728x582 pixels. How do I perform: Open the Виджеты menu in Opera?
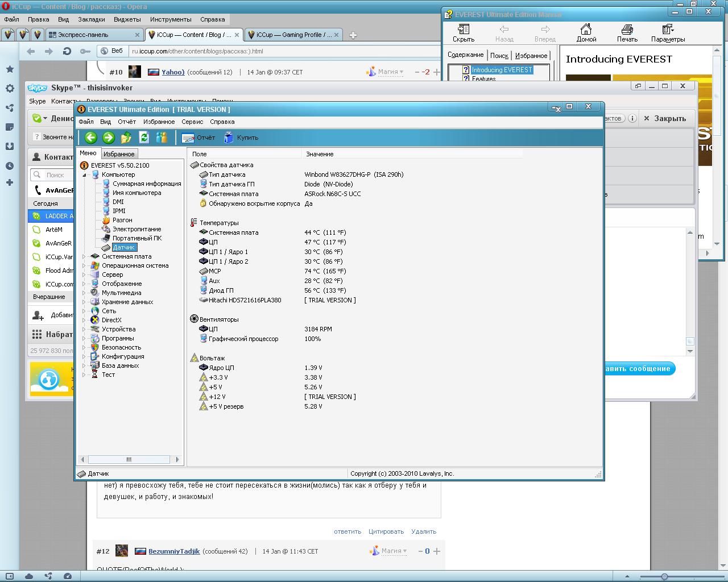click(x=127, y=19)
